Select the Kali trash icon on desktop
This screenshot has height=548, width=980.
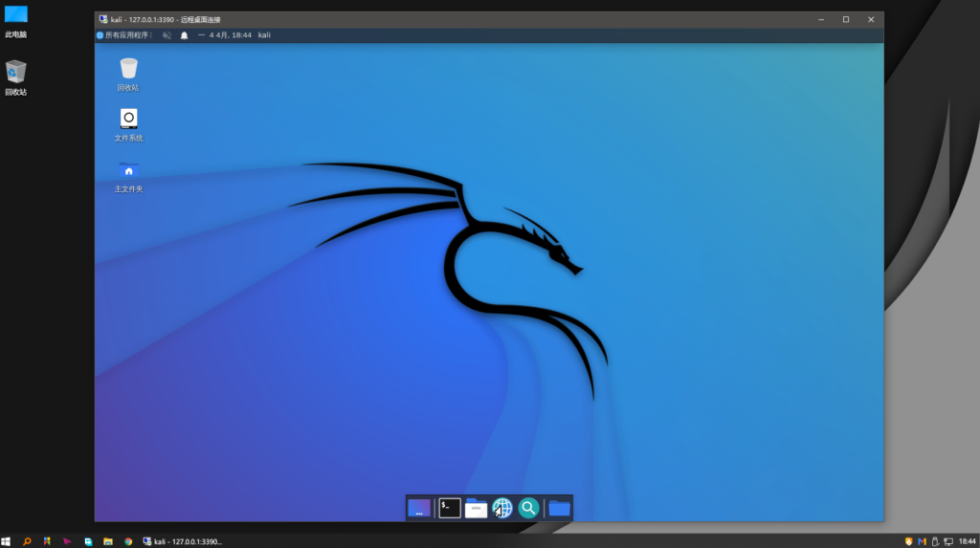128,69
